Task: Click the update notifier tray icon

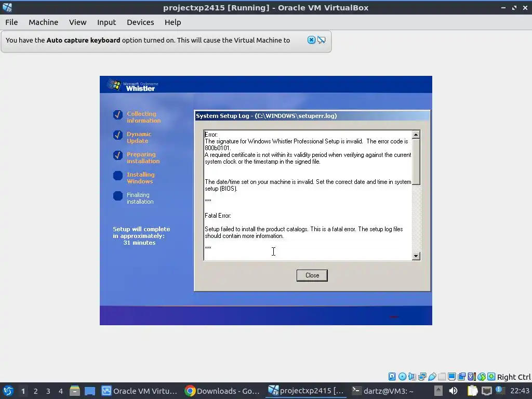Action: tap(499, 390)
